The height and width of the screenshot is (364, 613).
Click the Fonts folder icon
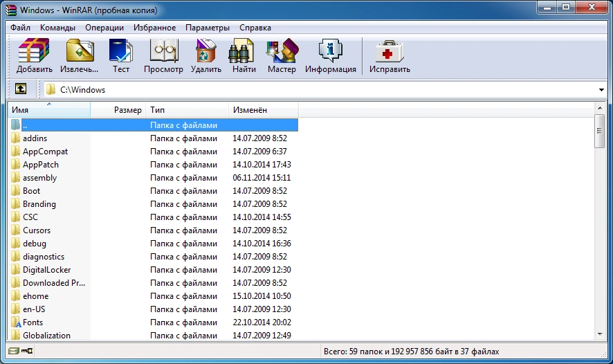click(x=16, y=322)
